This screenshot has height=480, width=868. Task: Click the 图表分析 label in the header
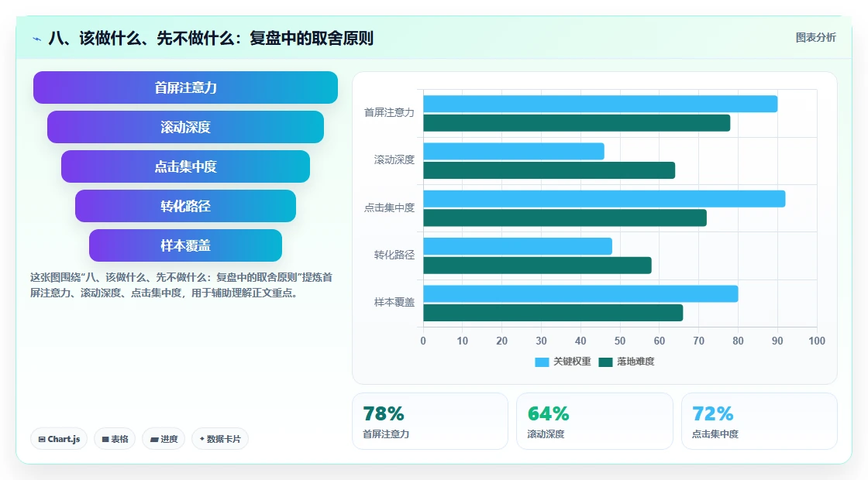pos(815,38)
